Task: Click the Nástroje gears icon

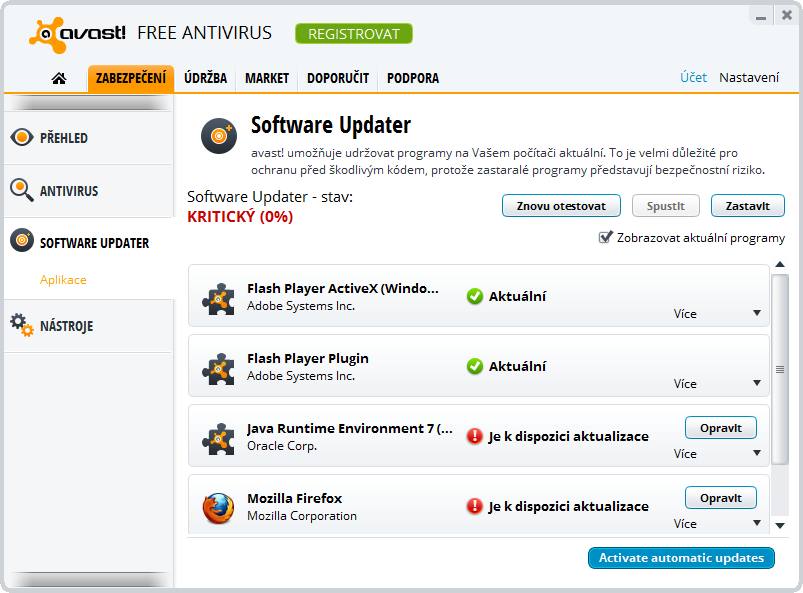Action: [22, 325]
